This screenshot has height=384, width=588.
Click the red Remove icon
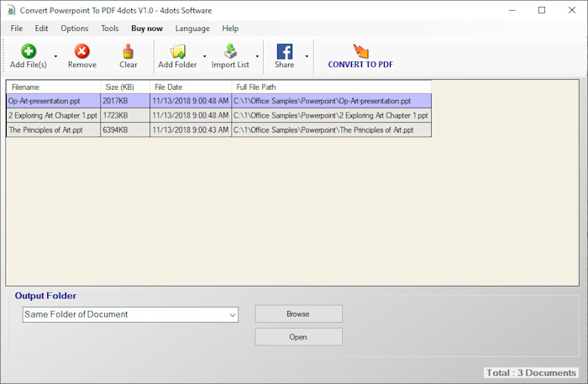pos(81,51)
